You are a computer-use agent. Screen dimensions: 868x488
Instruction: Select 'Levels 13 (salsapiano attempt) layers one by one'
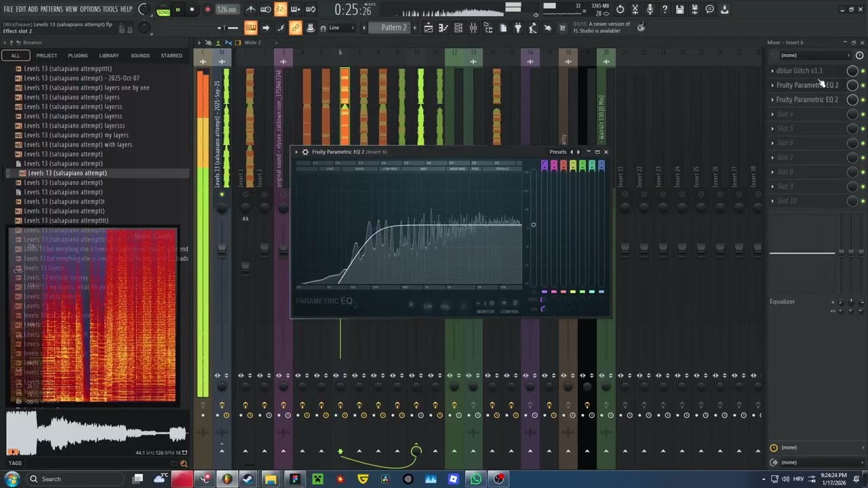(x=87, y=87)
